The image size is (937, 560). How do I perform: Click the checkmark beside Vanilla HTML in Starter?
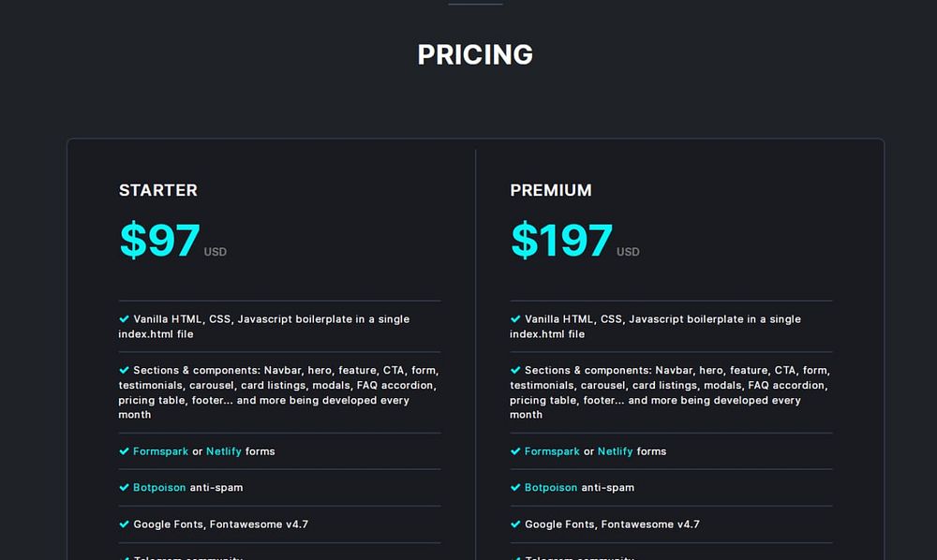click(x=124, y=319)
